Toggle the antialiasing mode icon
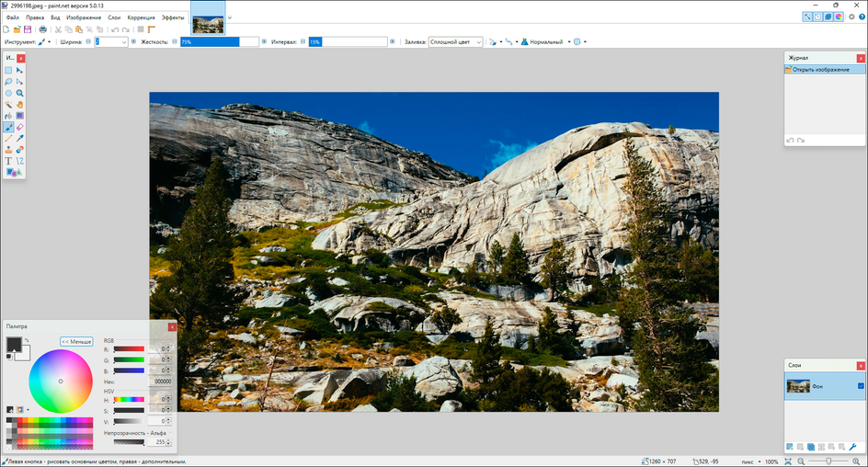The width and height of the screenshot is (868, 467). pyautogui.click(x=495, y=41)
